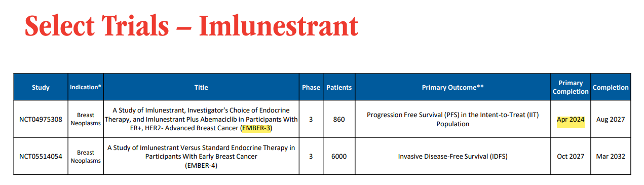Select the EMBER-4 trial name
The height and width of the screenshot is (185, 644).
click(x=201, y=165)
